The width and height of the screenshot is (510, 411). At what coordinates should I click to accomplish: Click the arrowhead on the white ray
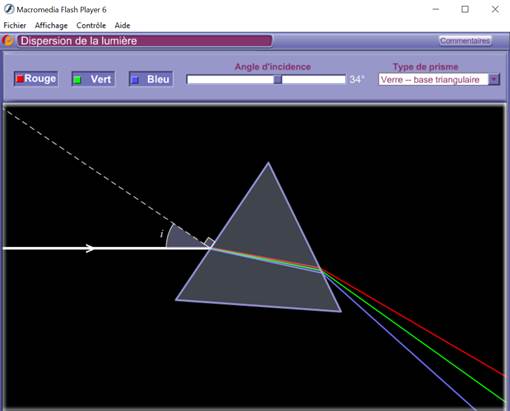click(90, 248)
